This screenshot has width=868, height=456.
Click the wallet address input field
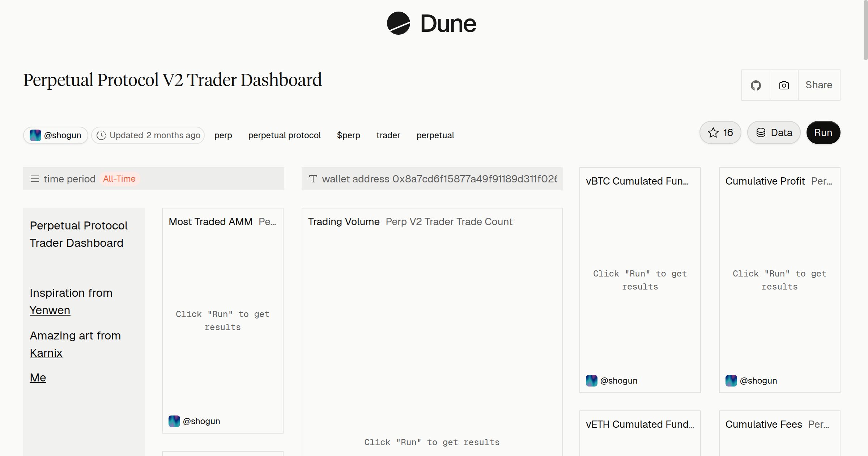click(x=432, y=179)
